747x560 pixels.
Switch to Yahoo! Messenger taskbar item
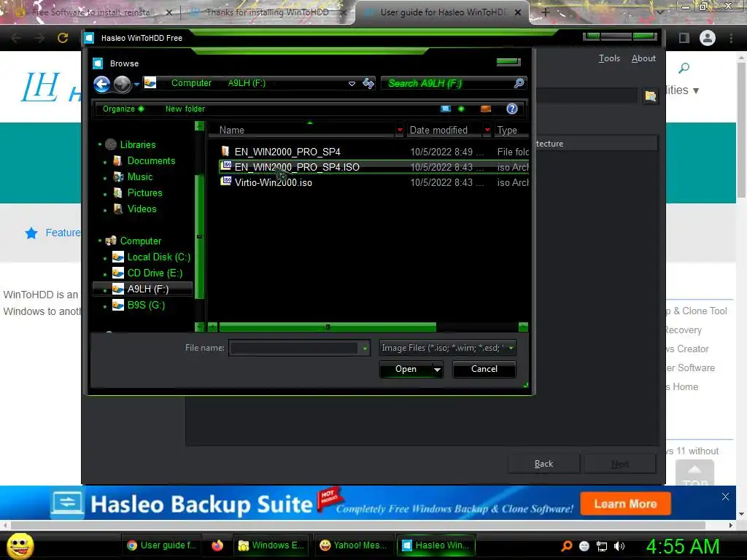[x=354, y=545]
